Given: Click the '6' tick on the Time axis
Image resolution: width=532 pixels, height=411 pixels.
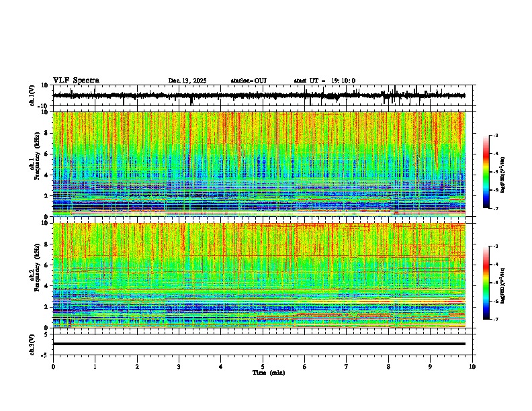Looking at the screenshot, I should (x=305, y=367).
